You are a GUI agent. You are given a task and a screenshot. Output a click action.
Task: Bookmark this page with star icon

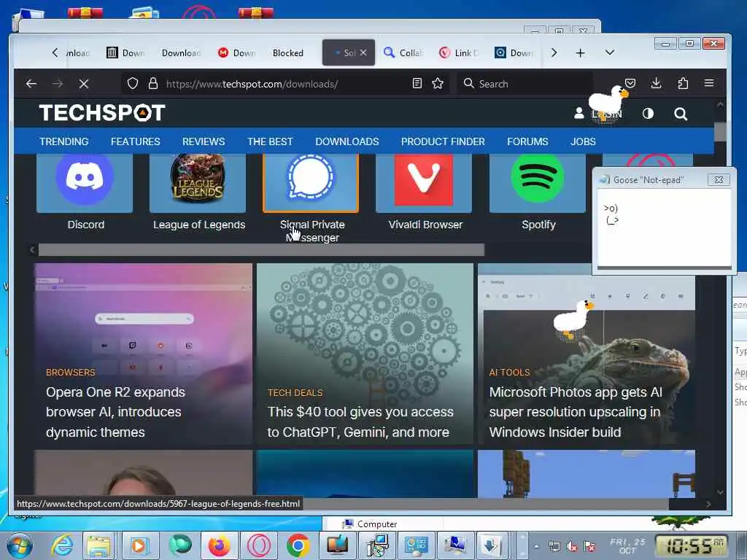[x=438, y=84]
